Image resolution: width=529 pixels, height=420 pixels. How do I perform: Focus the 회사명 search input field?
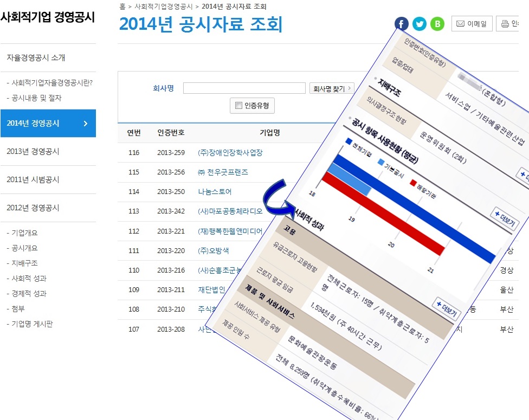coord(244,88)
